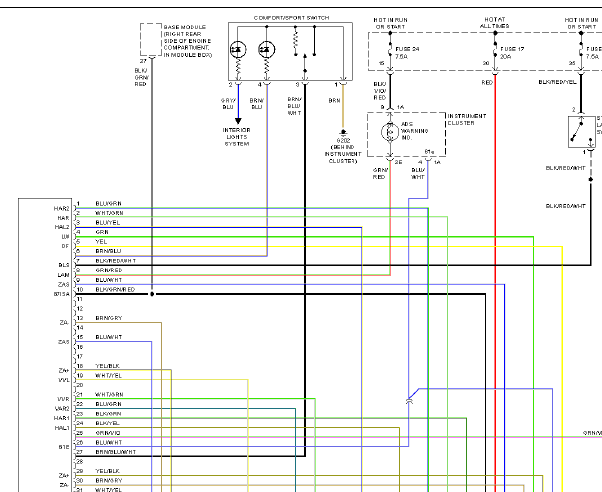Click the LAM terminal label

point(63,275)
